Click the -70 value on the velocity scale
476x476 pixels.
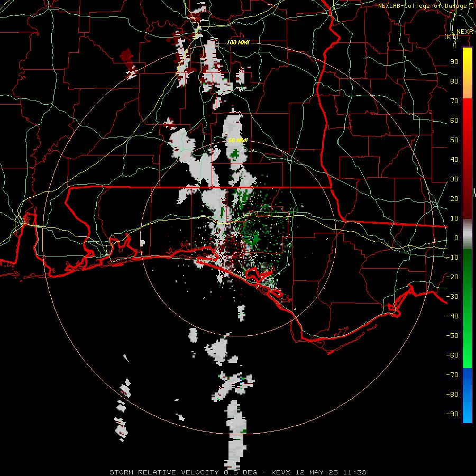coord(452,375)
